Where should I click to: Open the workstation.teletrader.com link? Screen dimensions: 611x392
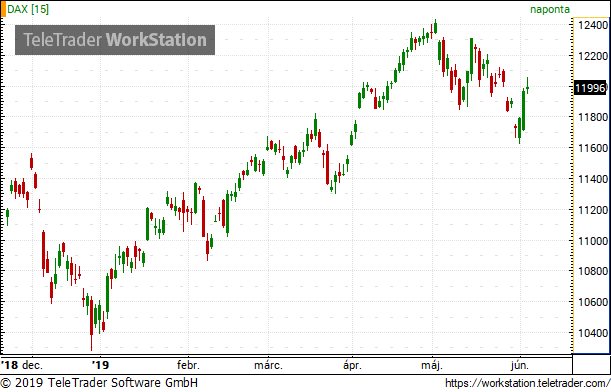(528, 383)
